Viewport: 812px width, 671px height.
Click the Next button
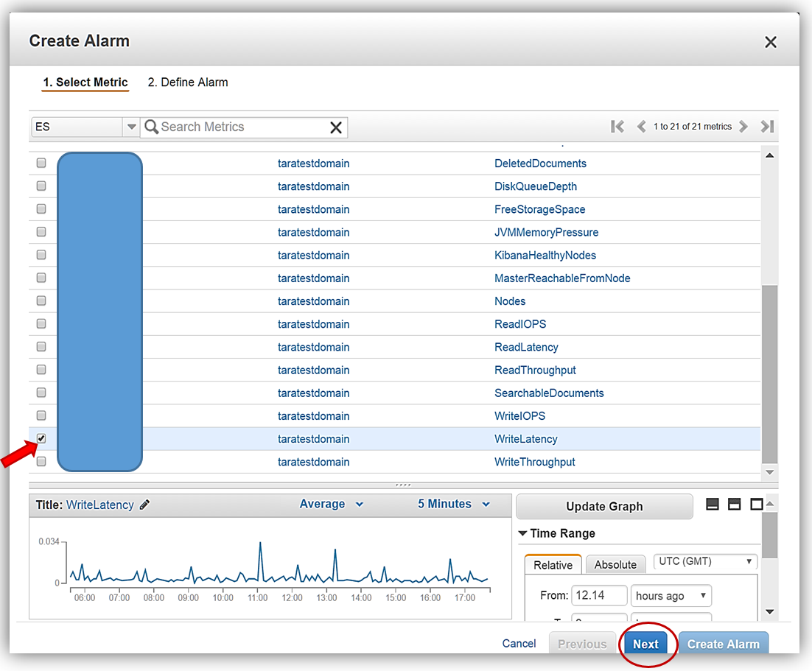click(645, 644)
